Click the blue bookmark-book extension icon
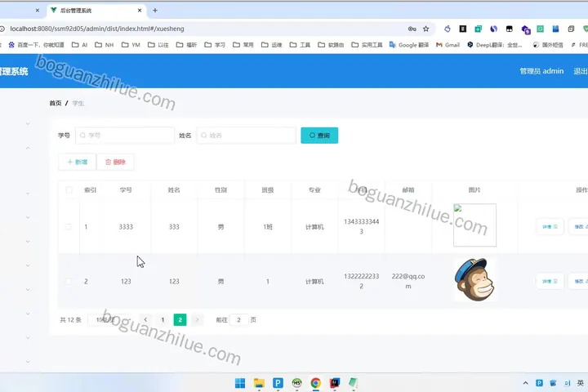Image resolution: width=588 pixels, height=392 pixels. point(555,29)
